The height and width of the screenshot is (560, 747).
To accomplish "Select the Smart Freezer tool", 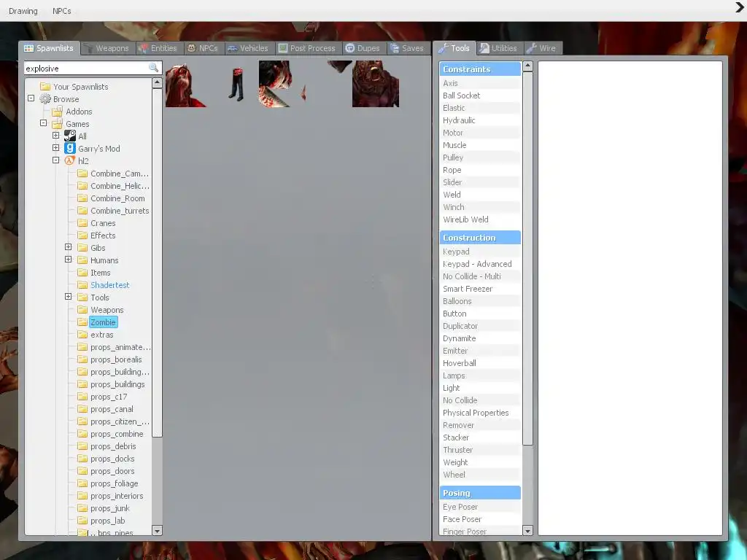I will click(480, 289).
